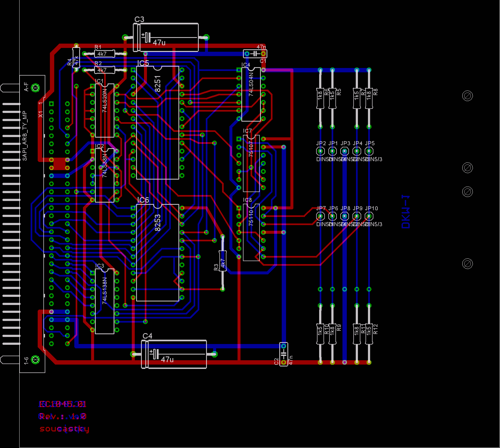Click the 75110 chip IC8

pos(251,232)
